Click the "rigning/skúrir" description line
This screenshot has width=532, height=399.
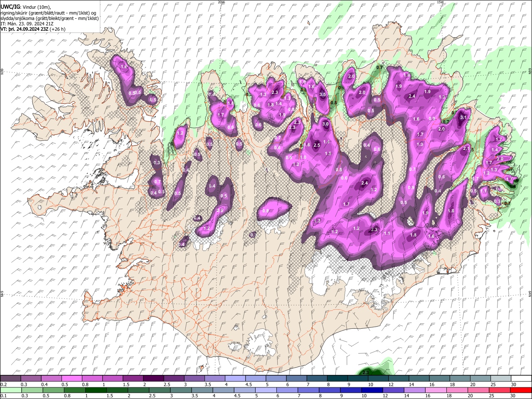(48, 13)
